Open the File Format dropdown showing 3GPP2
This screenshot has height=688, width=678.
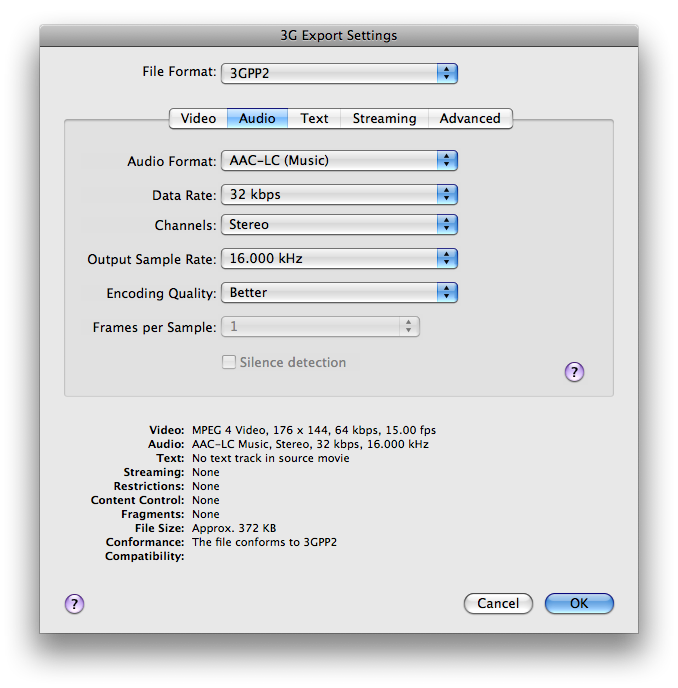tap(339, 73)
